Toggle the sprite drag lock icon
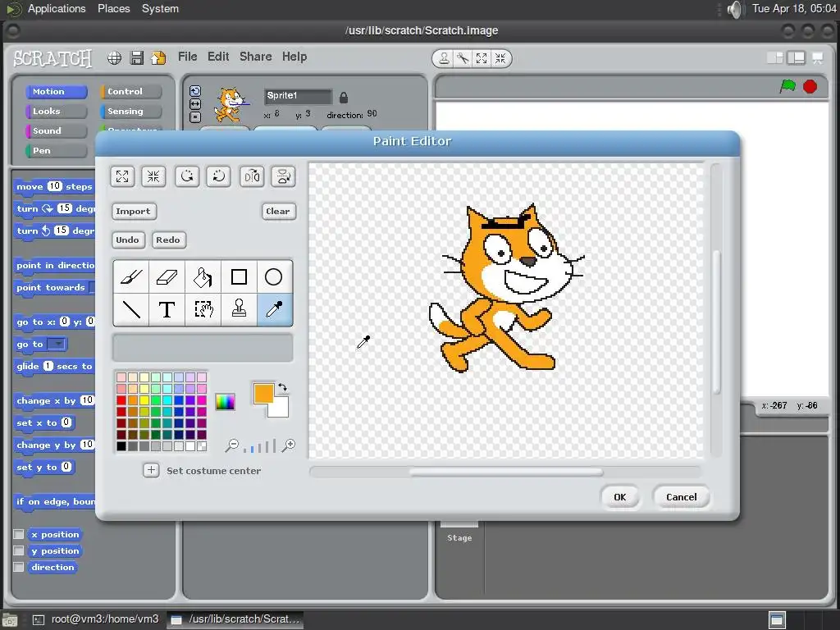Image resolution: width=840 pixels, height=630 pixels. [x=344, y=98]
